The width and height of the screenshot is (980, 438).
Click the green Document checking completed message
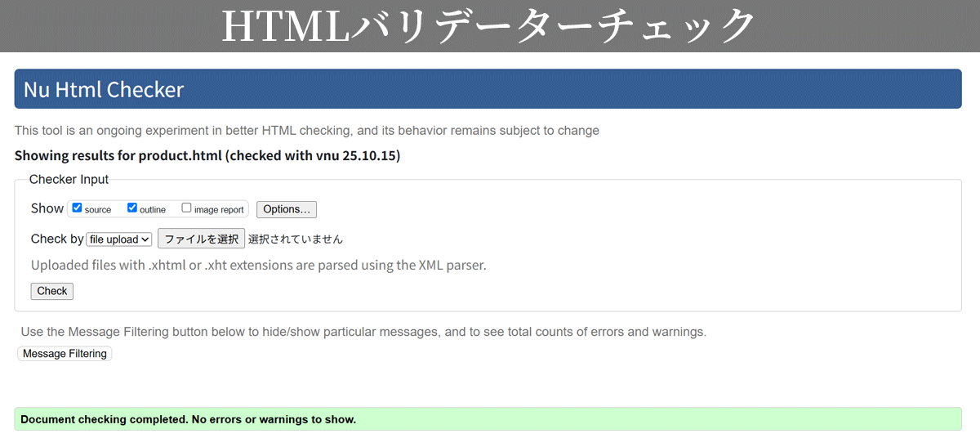coord(488,419)
